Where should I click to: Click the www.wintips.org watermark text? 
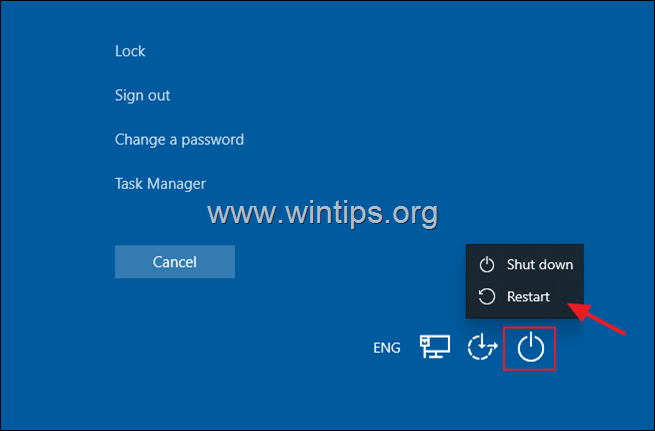tap(322, 213)
